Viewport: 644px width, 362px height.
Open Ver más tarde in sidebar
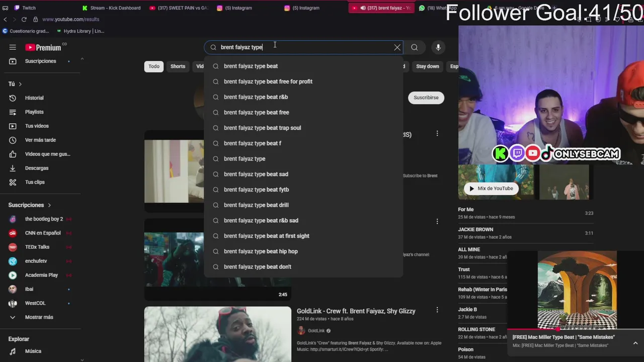tap(40, 140)
